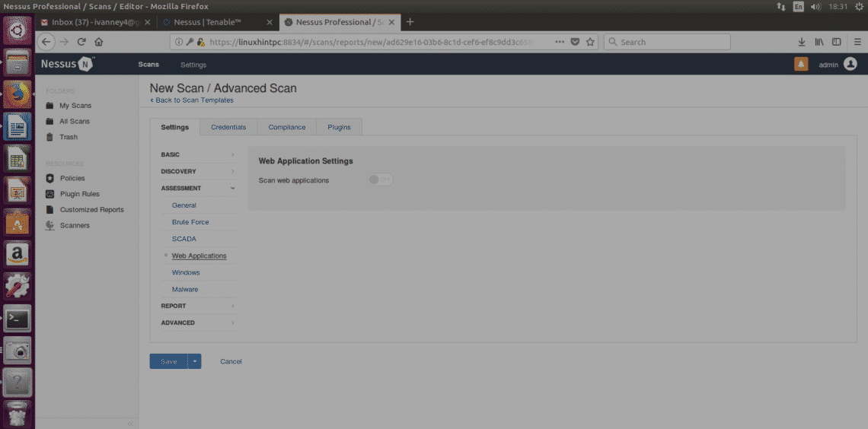Click the Trash bin icon

pos(49,137)
